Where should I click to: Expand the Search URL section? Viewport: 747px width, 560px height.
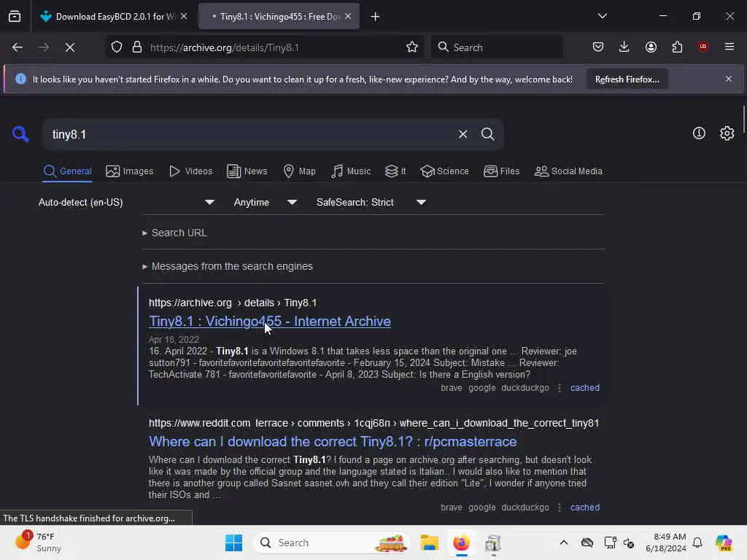pyautogui.click(x=175, y=233)
